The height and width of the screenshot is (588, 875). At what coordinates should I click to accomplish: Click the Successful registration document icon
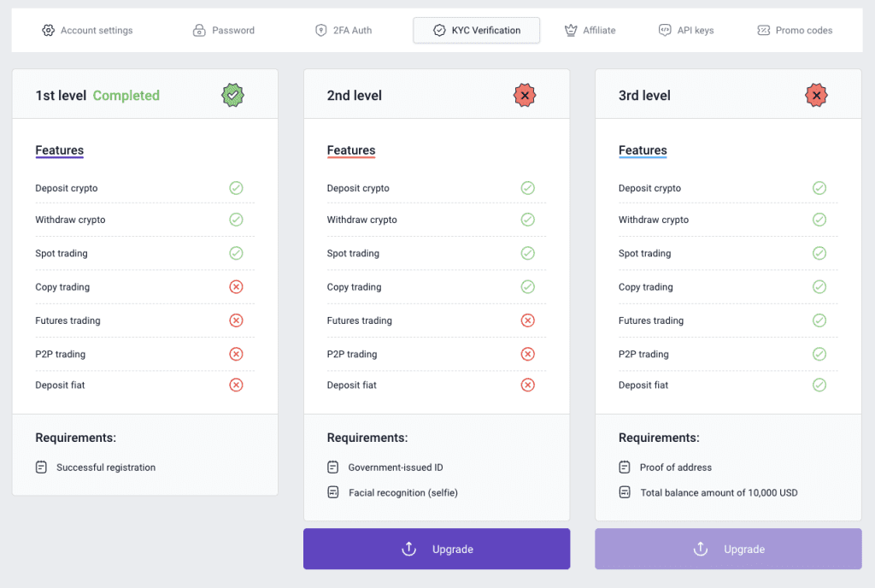[x=41, y=467]
